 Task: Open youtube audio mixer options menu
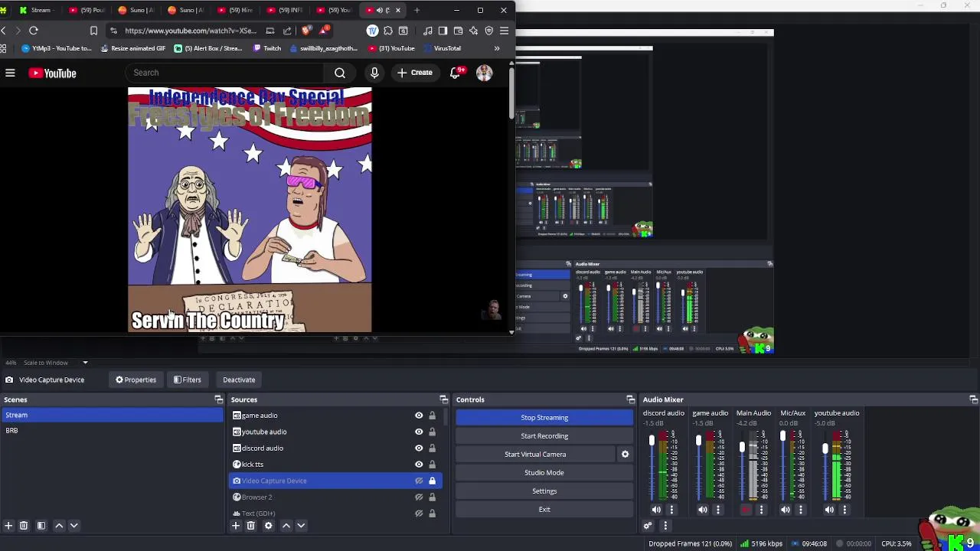(x=844, y=510)
